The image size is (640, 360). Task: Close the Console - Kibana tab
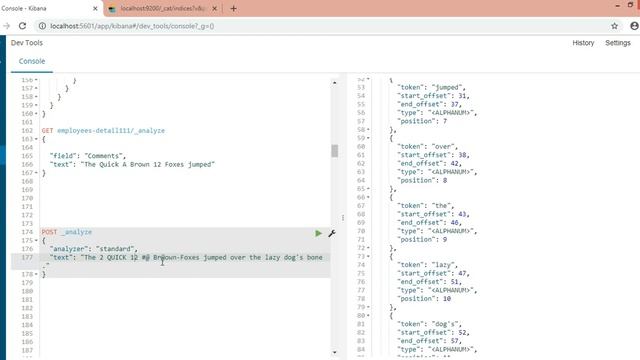[95, 8]
